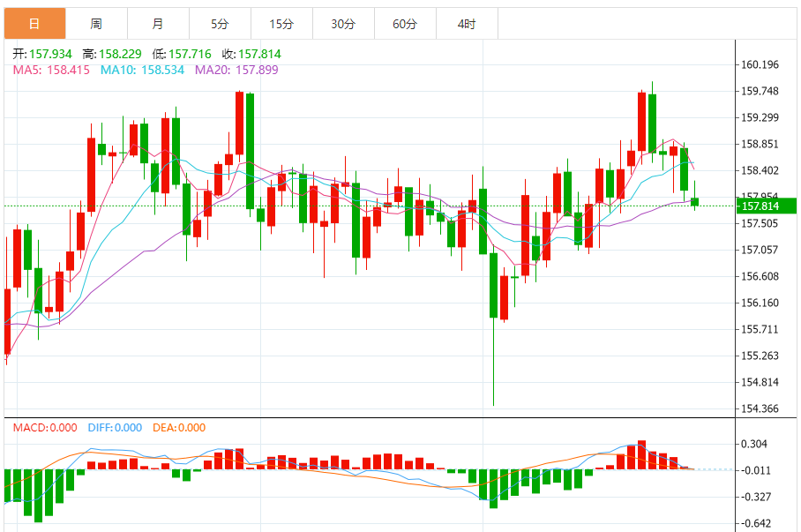
Task: Click the -0.327 MACD axis label
Action: tap(755, 498)
